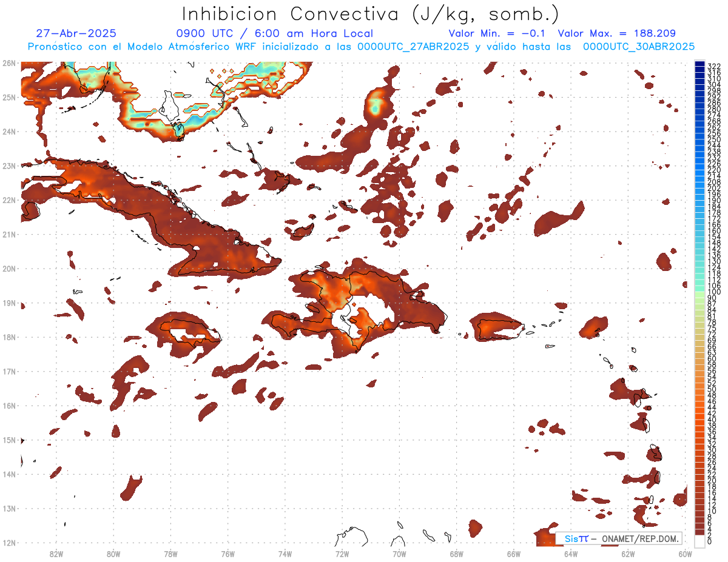Click the '322' value on the colorbar
728x562 pixels.
click(713, 65)
